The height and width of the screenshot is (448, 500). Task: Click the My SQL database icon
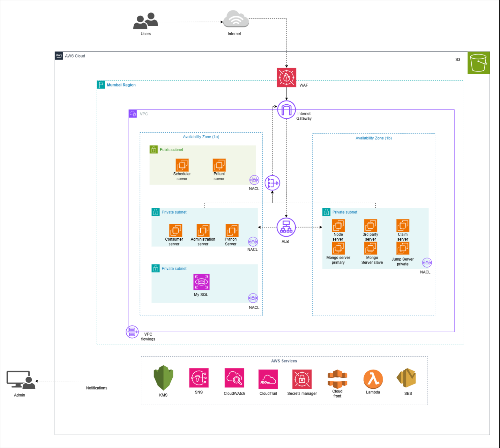[x=201, y=282]
